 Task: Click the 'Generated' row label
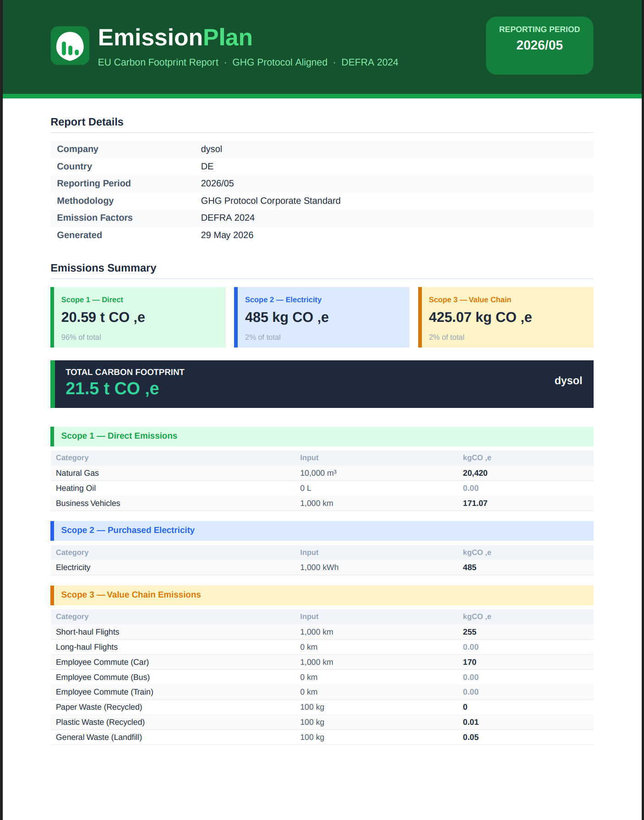[x=79, y=235]
